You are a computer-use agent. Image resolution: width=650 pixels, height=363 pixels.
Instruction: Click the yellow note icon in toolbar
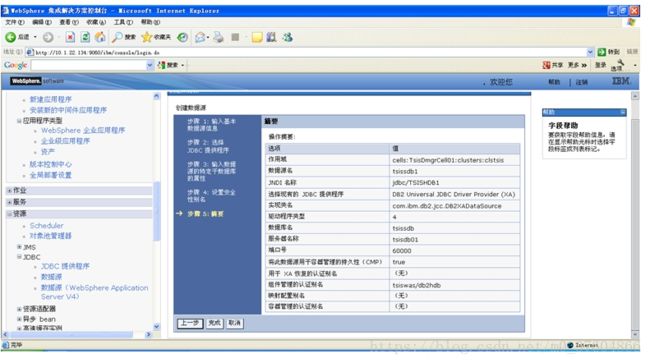[x=257, y=37]
